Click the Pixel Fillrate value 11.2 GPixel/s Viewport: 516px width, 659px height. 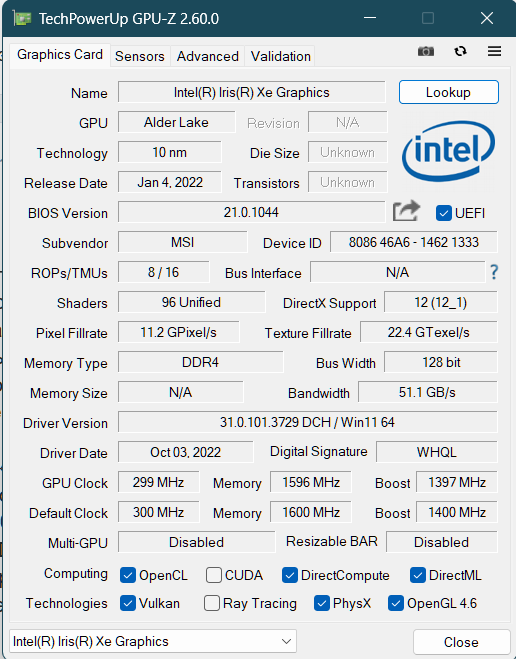[x=179, y=332]
